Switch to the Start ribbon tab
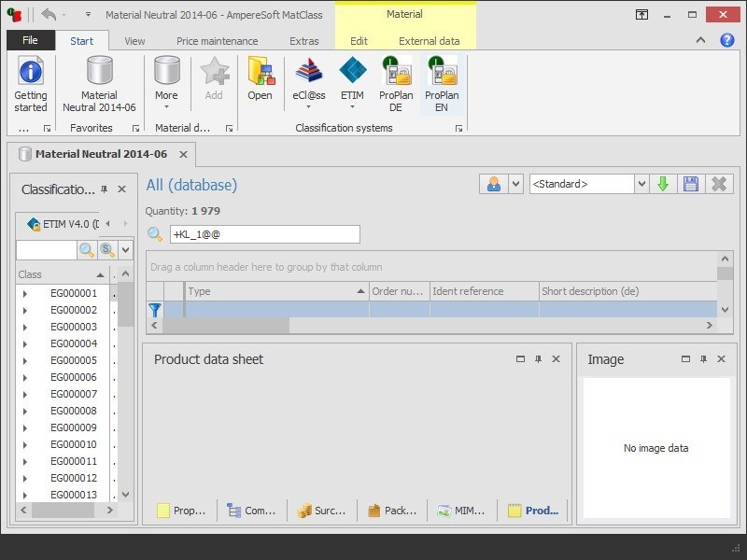Screen dimensions: 747x560 (81, 41)
